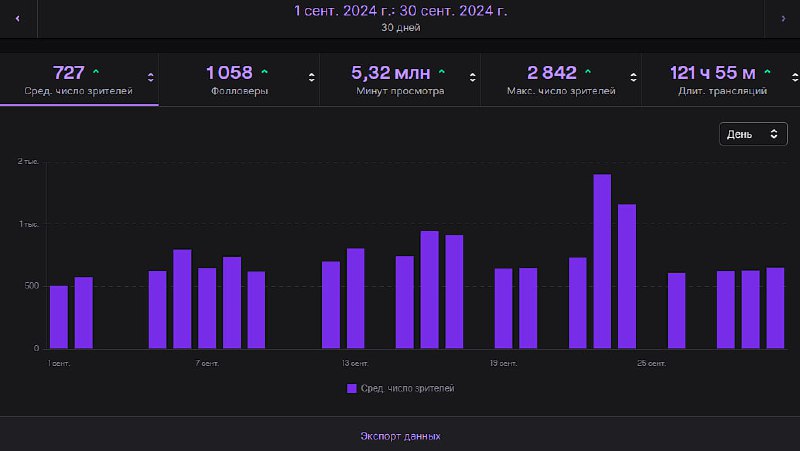Click the green trend arrow next to 727

(96, 72)
